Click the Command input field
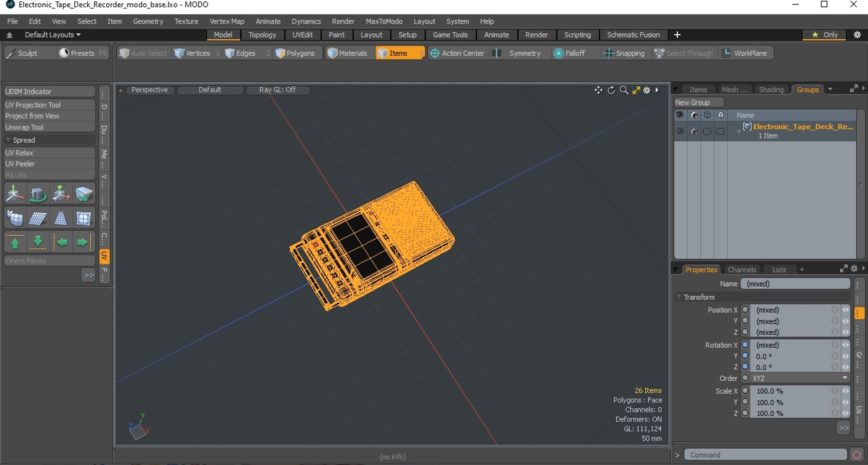Viewport: 868px width, 465px height. (x=765, y=455)
